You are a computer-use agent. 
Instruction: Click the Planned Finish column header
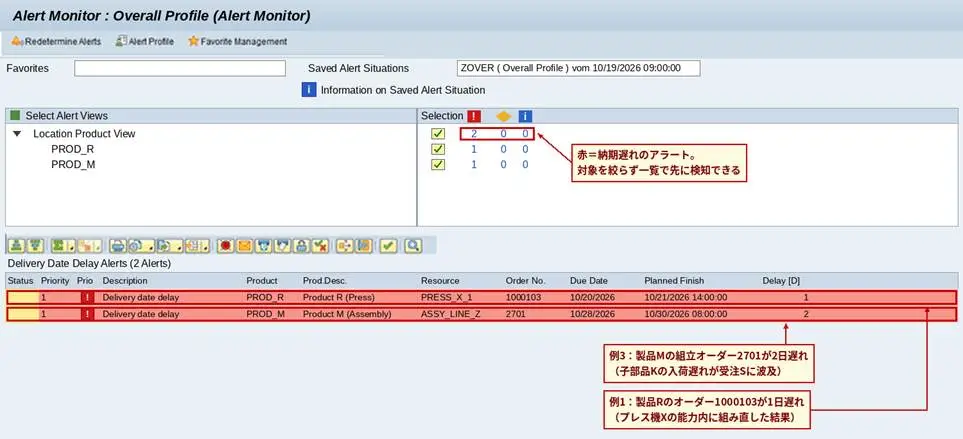point(674,281)
